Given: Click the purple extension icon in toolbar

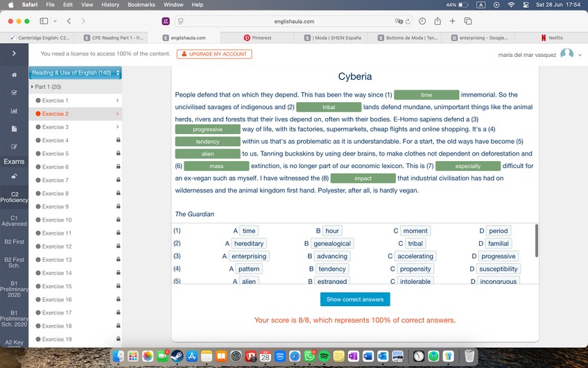Looking at the screenshot, I should tap(166, 22).
